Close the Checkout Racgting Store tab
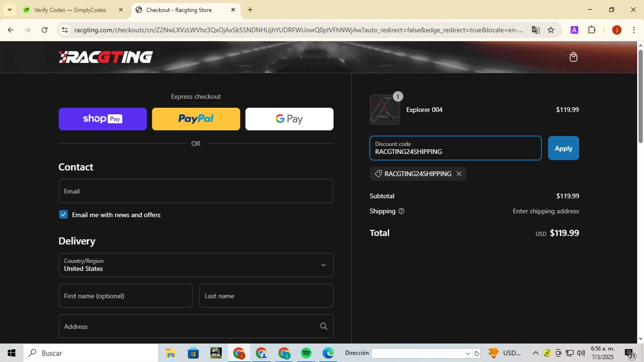The width and height of the screenshot is (644, 362). coord(233,10)
